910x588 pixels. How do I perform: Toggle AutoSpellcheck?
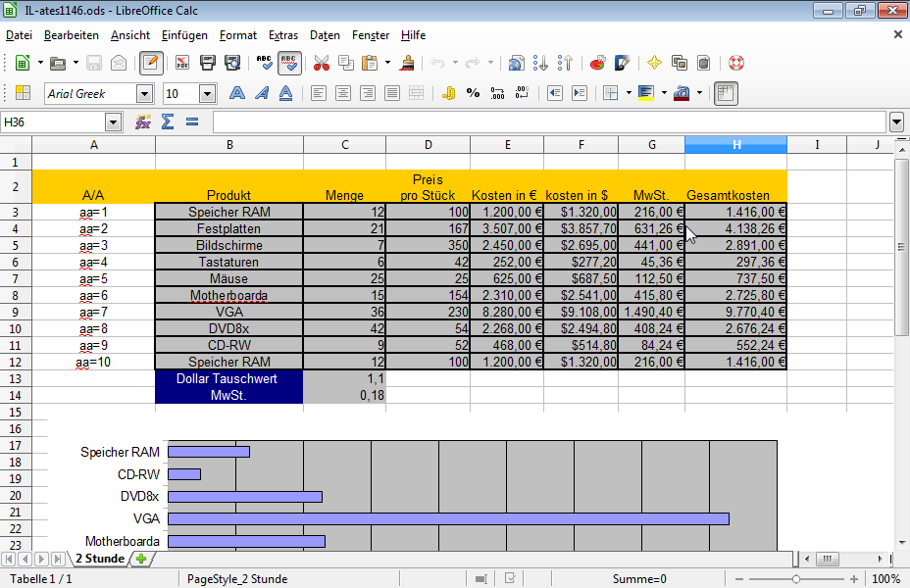point(289,63)
